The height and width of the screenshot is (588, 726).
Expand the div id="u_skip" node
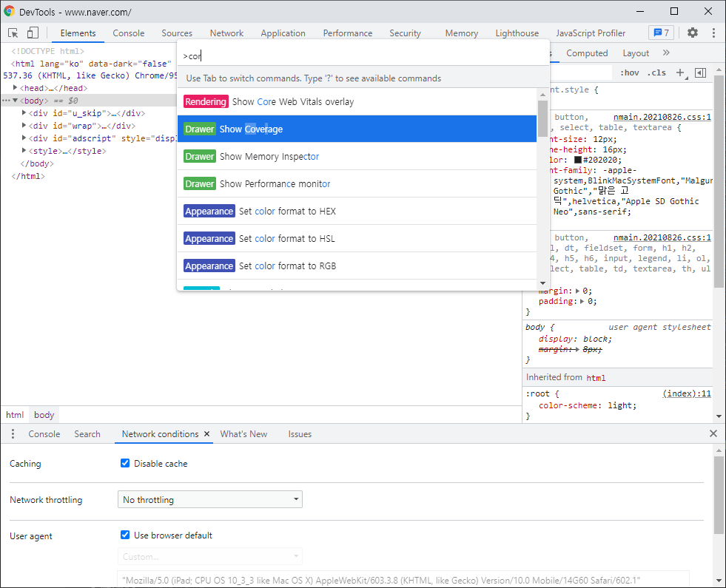(24, 113)
